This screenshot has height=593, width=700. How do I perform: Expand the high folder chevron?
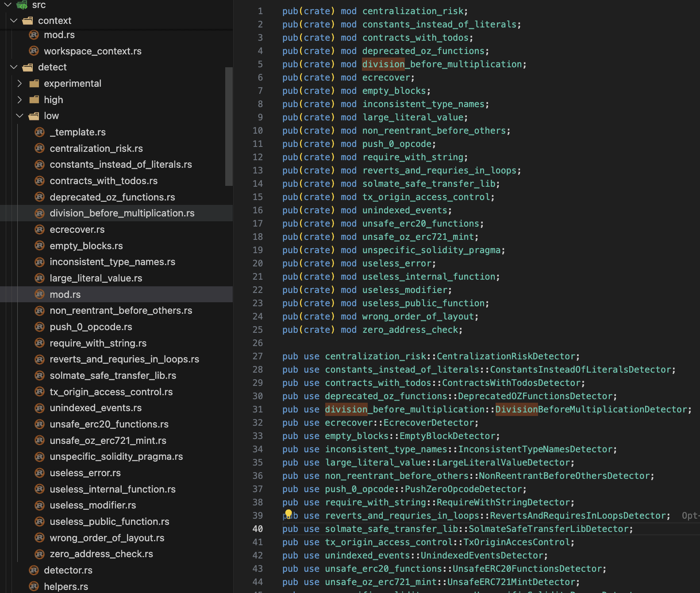coord(19,100)
